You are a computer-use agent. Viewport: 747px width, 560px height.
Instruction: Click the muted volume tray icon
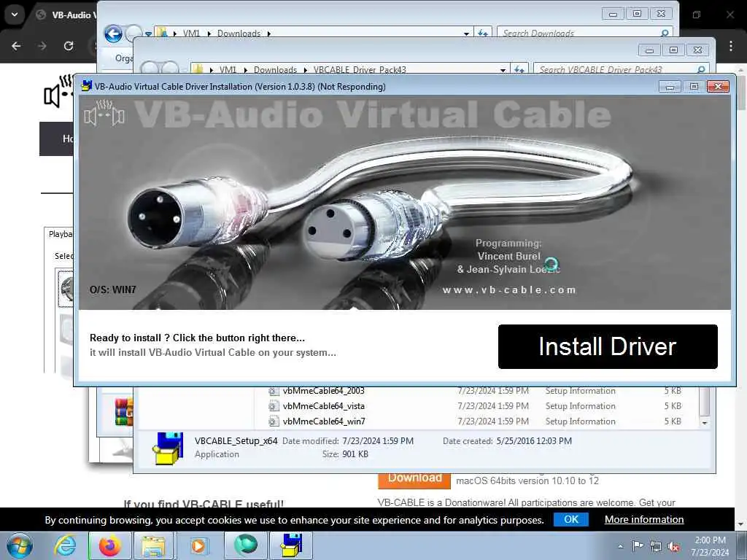pos(673,547)
